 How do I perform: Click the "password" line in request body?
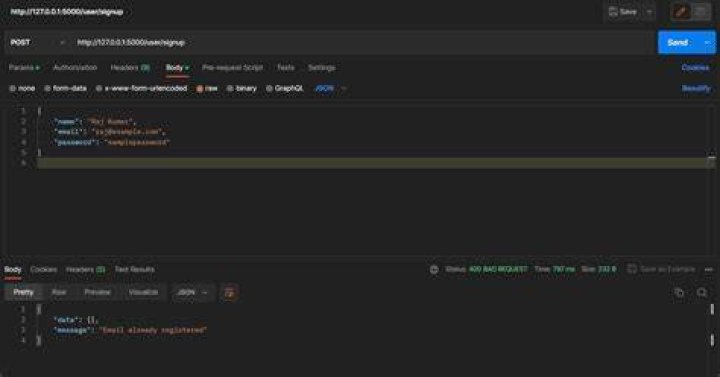click(x=112, y=142)
